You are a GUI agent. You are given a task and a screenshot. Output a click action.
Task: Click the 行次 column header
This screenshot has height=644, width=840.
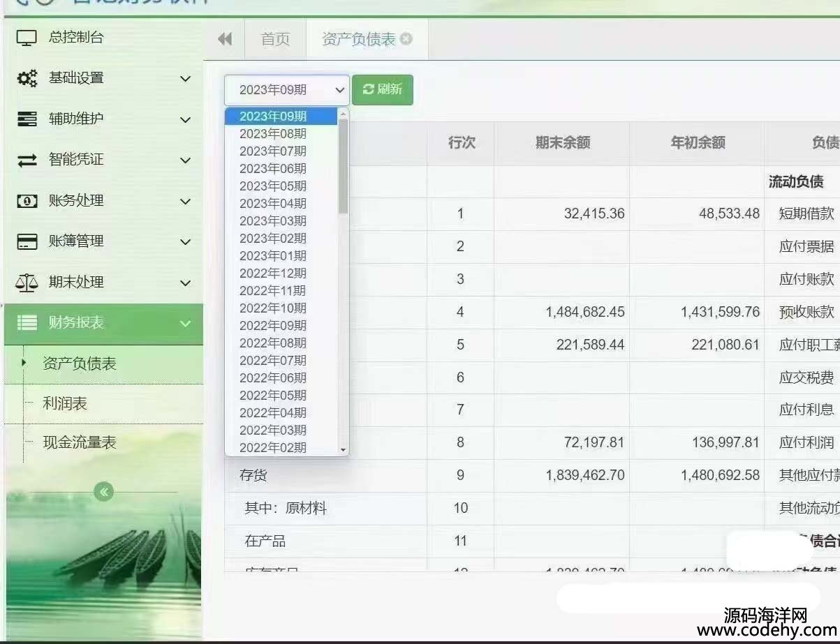[461, 143]
